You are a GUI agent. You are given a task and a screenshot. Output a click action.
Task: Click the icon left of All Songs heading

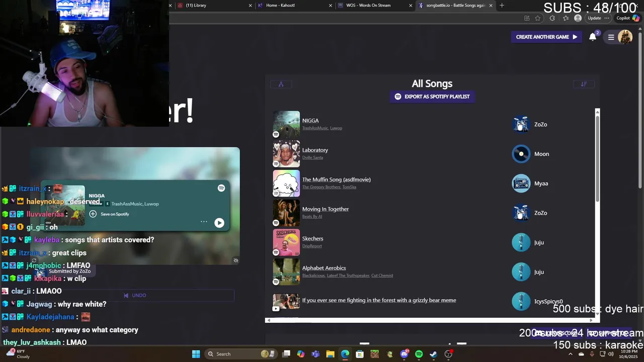pos(281,84)
